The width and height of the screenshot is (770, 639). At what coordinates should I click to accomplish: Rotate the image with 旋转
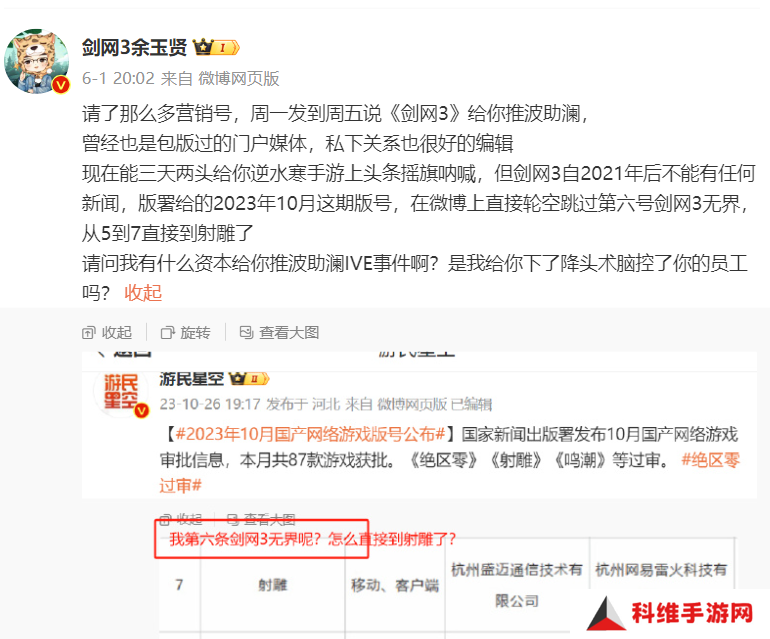pyautogui.click(x=186, y=333)
